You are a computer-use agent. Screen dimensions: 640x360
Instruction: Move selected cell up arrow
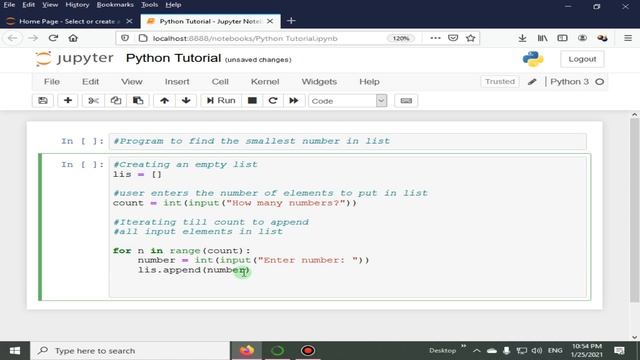tap(164, 101)
